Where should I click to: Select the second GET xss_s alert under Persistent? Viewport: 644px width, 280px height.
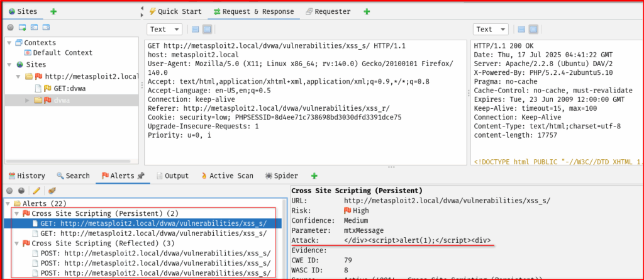coord(150,233)
